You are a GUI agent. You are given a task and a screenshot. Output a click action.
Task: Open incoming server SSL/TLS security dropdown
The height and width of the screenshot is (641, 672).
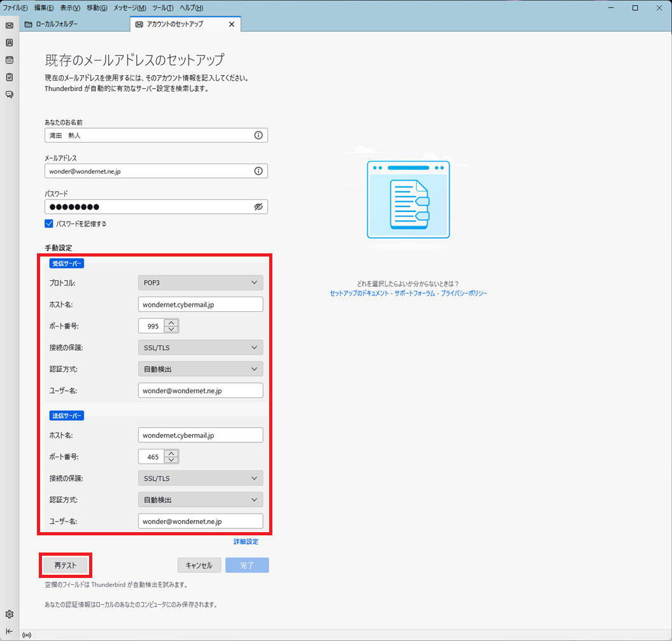pos(200,348)
